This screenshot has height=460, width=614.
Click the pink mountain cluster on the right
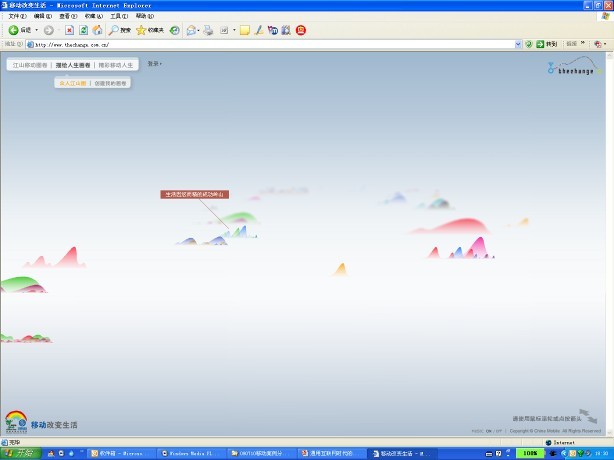(462, 249)
